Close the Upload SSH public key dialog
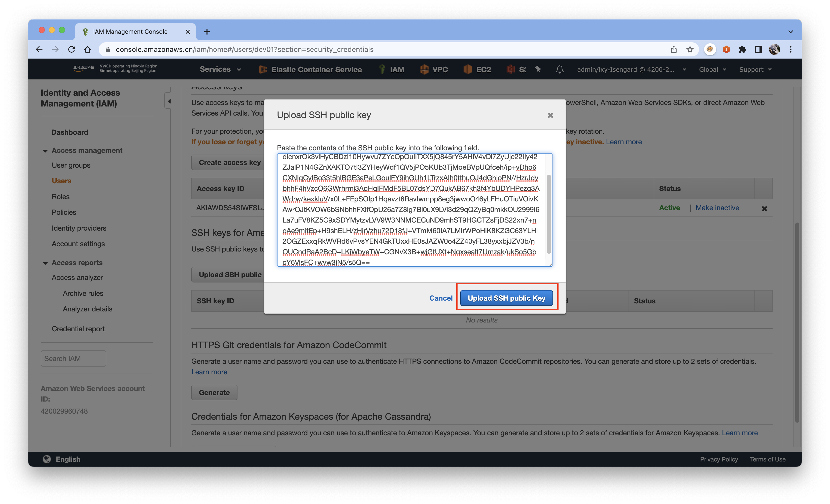This screenshot has height=504, width=830. pos(550,115)
